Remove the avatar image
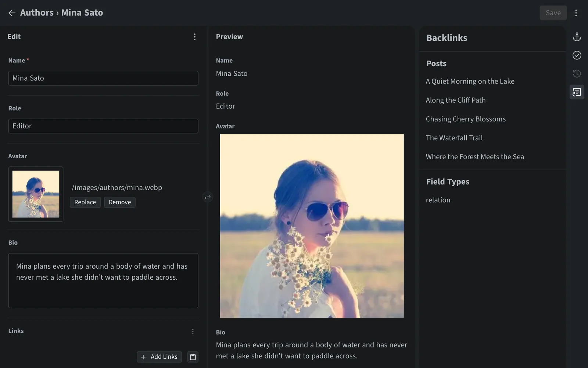The image size is (588, 368). tap(120, 202)
